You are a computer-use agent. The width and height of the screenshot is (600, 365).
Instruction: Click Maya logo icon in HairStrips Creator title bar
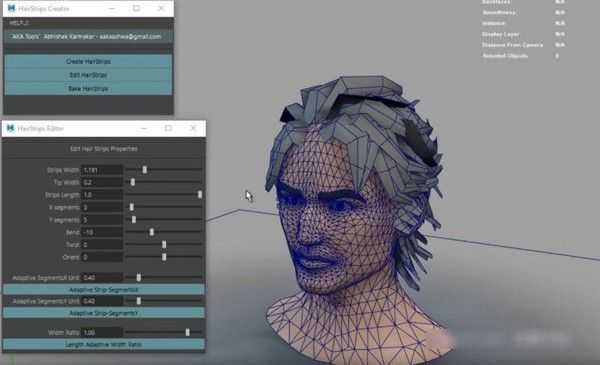point(11,8)
